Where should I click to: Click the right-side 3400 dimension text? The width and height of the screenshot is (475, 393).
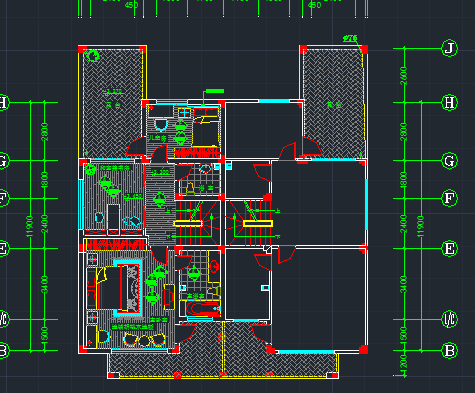(x=404, y=284)
